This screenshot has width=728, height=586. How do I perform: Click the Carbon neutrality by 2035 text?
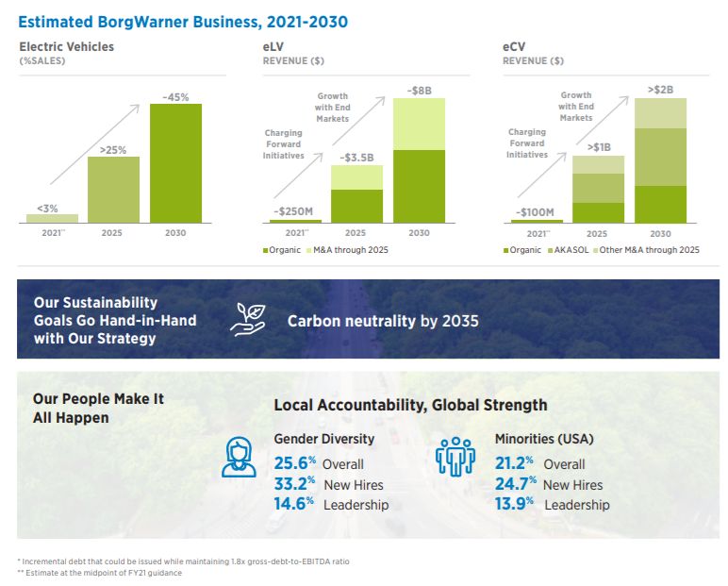click(x=383, y=321)
